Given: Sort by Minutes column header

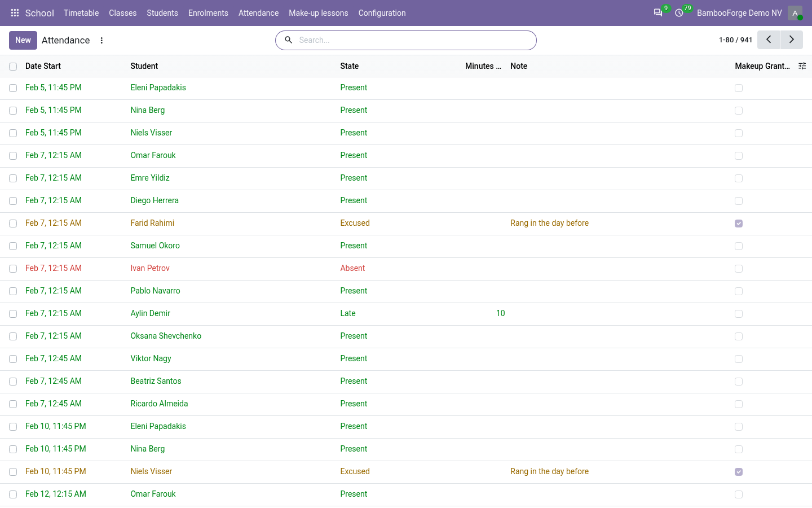Looking at the screenshot, I should (483, 66).
